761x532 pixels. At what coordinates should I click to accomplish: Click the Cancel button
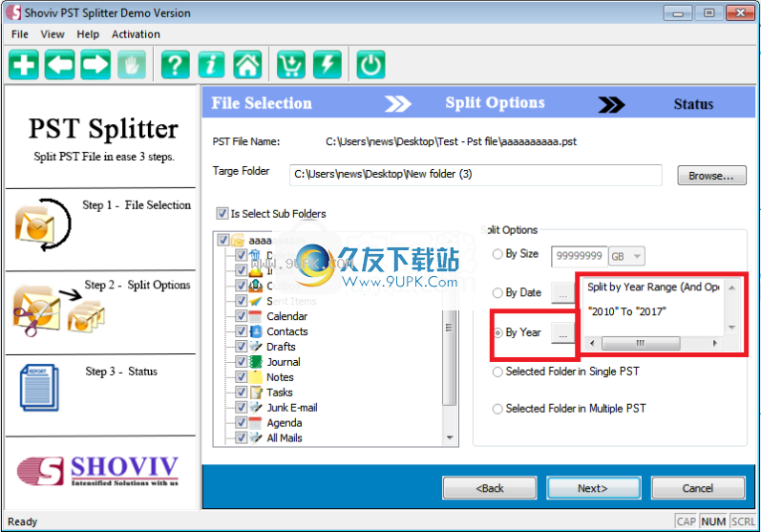coord(698,488)
